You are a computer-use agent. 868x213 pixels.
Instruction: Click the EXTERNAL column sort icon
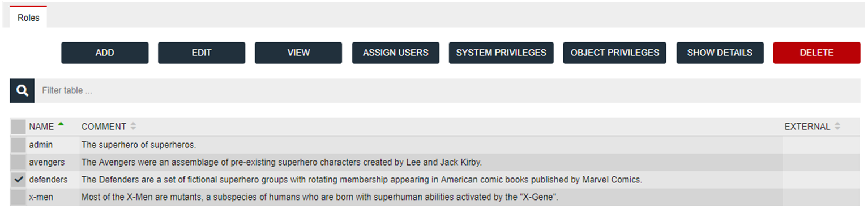(x=837, y=127)
